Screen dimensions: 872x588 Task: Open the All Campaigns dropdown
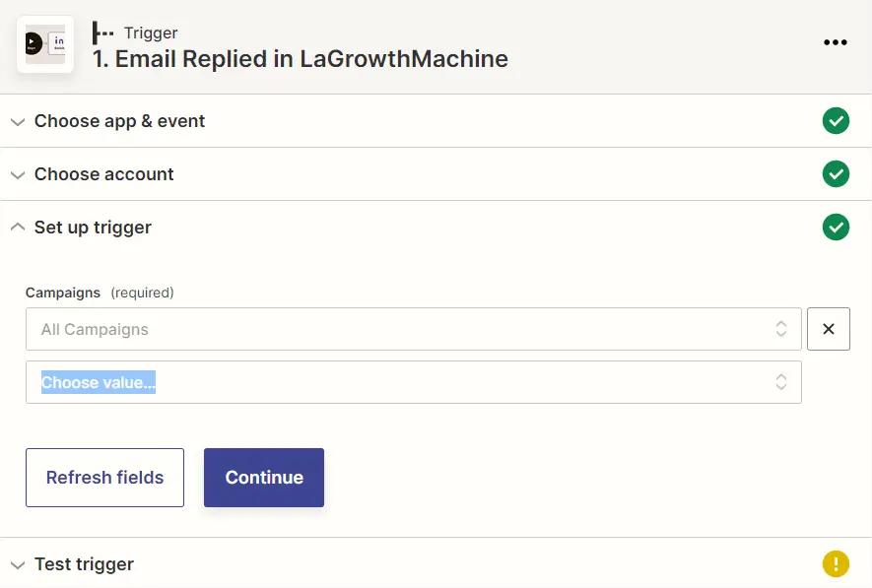coord(414,328)
